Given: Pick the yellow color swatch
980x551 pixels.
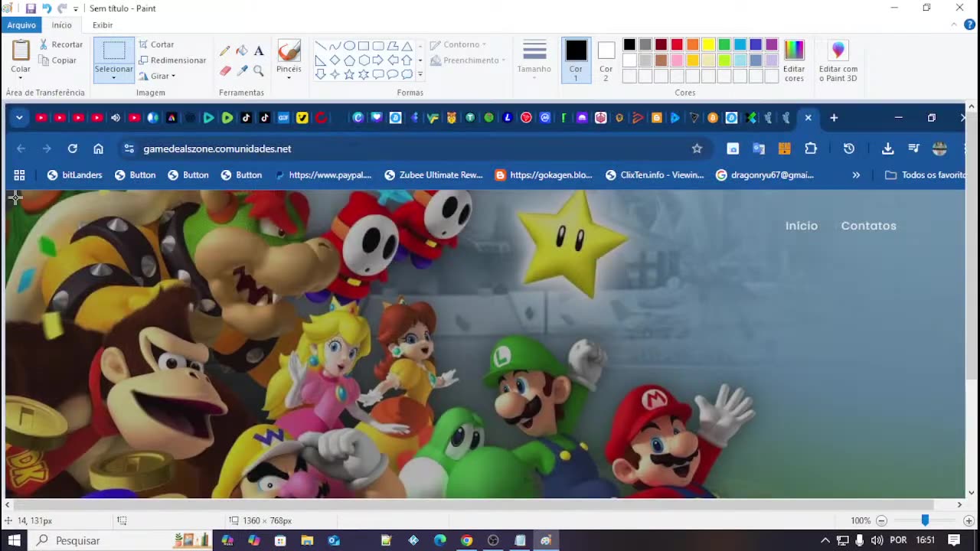Looking at the screenshot, I should (x=708, y=45).
